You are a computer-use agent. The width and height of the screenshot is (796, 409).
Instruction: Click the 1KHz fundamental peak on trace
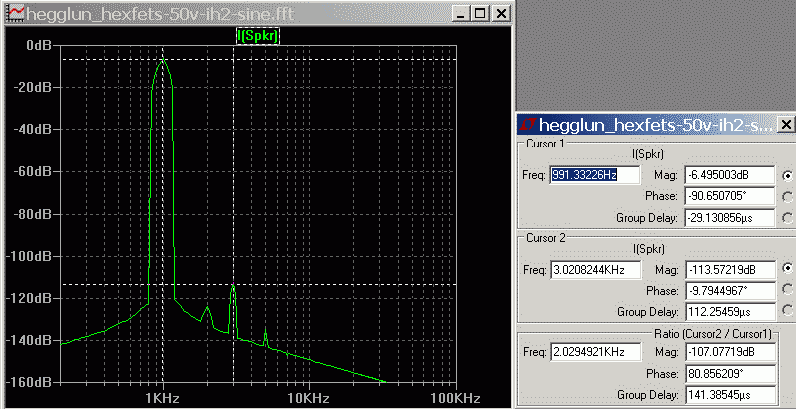(163, 60)
